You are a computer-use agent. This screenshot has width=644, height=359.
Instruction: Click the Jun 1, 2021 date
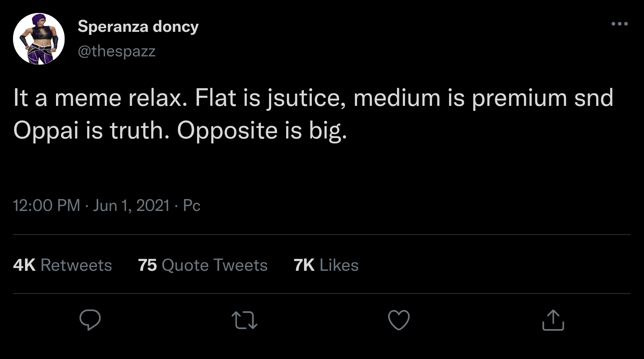click(131, 205)
